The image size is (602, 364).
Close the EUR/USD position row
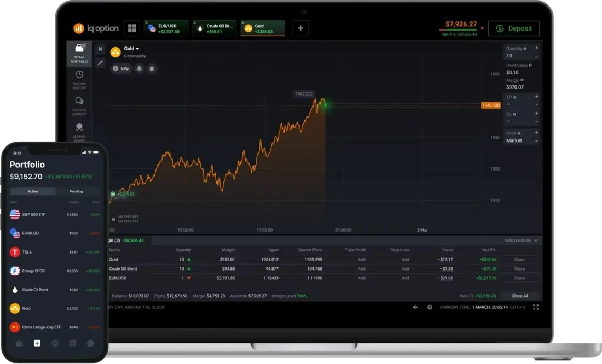pos(519,278)
